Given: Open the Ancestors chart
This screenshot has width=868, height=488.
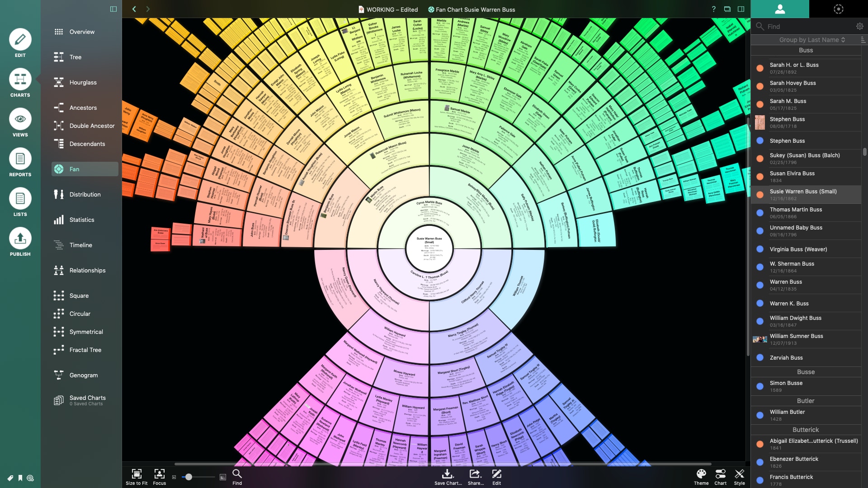Looking at the screenshot, I should click(83, 108).
